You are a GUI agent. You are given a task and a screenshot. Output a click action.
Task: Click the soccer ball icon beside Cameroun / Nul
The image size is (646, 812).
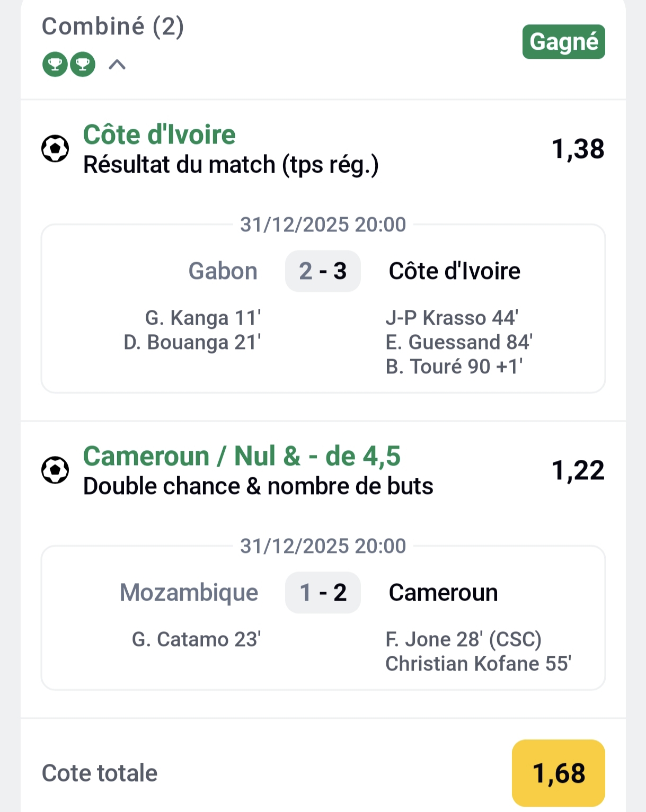pos(55,470)
